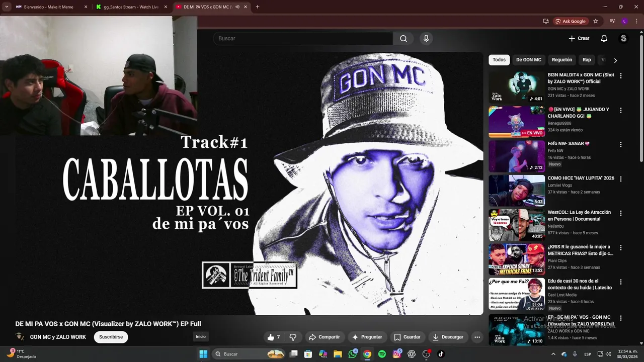Bookmark this page with the star icon
Screen dimensions: 644x362
tap(596, 21)
